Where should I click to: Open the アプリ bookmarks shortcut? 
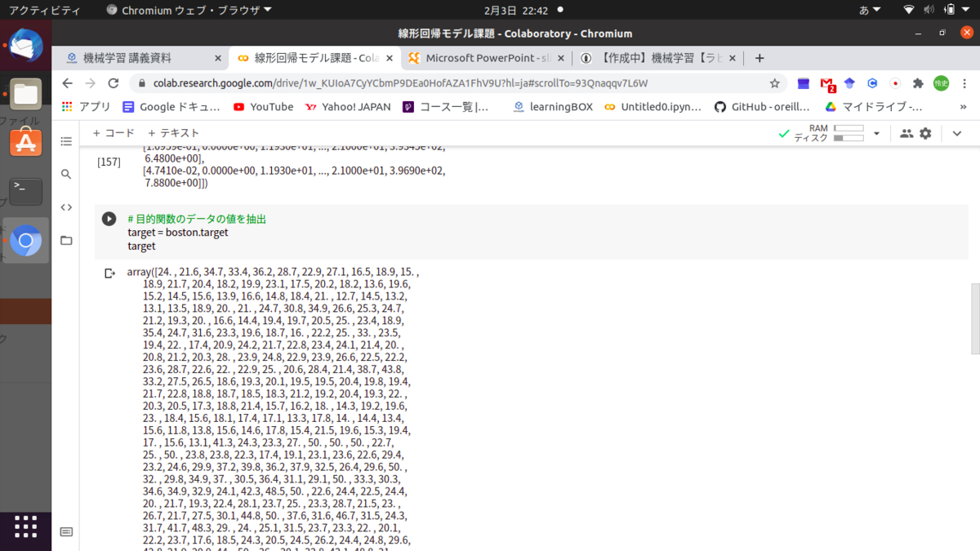(87, 107)
